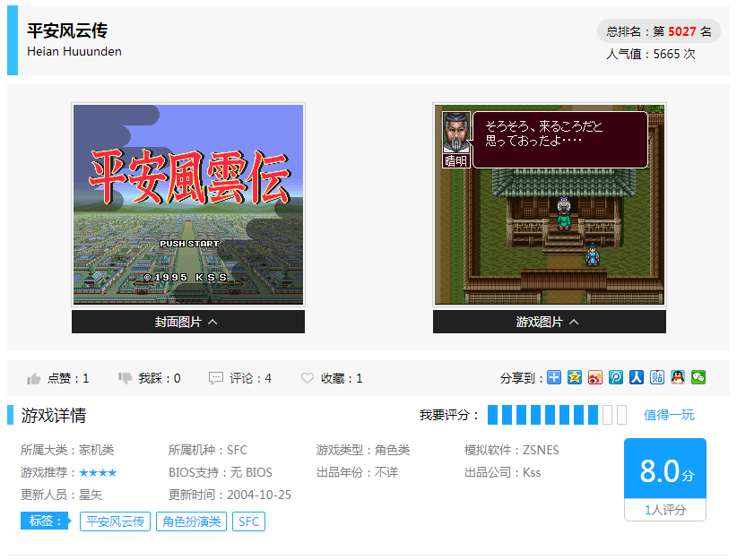Viewport: 737px width, 560px height.
Task: Click the Heian Huuunden subtitle
Action: (x=74, y=51)
